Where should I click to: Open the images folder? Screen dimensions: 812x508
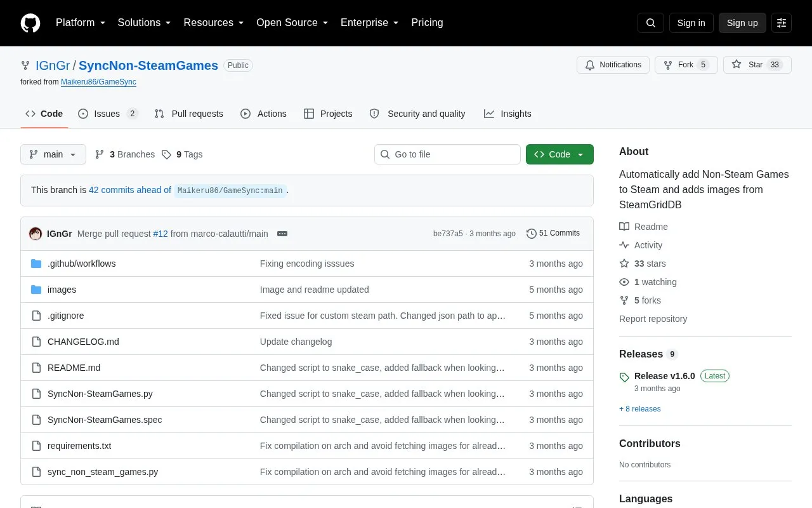pyautogui.click(x=62, y=290)
